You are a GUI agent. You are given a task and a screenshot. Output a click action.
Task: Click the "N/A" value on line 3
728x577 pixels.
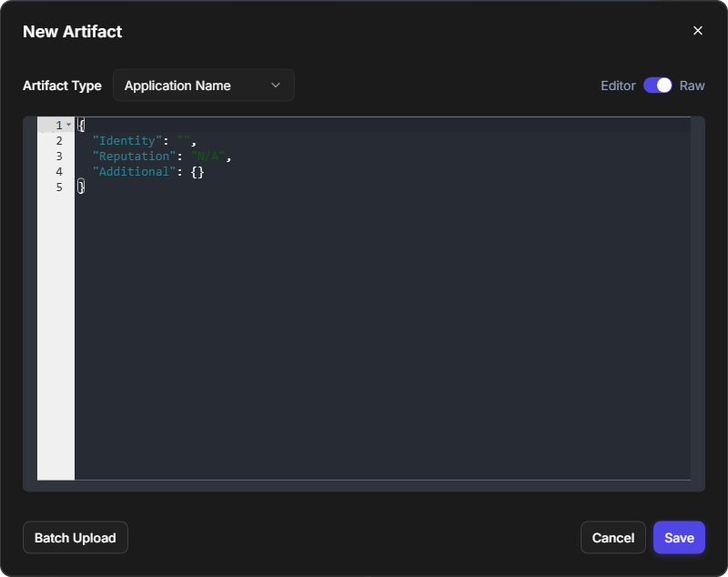coord(208,157)
